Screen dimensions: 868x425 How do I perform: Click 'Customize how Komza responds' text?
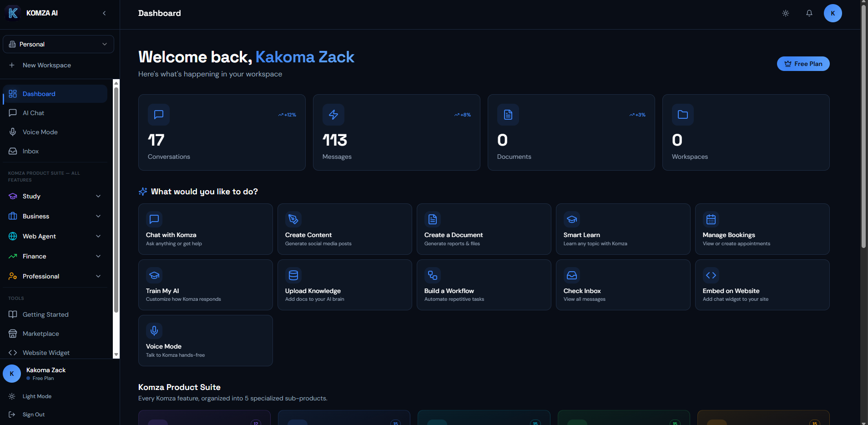tap(183, 299)
